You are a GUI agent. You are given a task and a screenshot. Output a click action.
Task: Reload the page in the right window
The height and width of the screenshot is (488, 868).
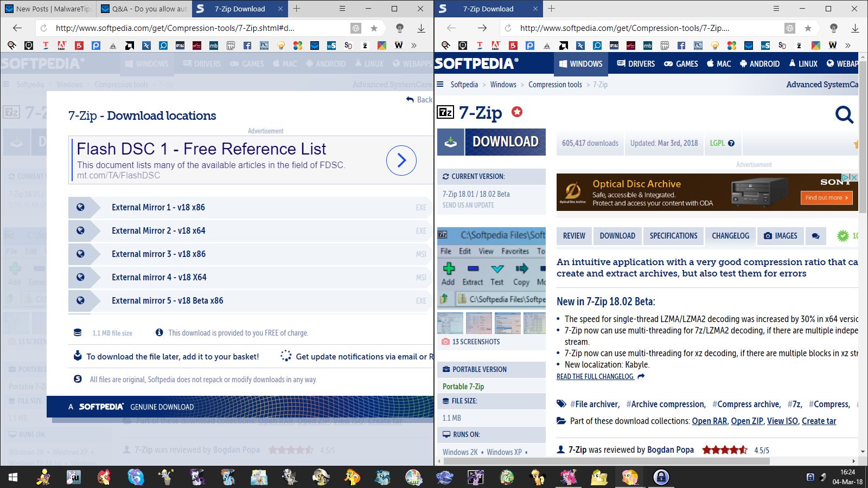(x=508, y=28)
